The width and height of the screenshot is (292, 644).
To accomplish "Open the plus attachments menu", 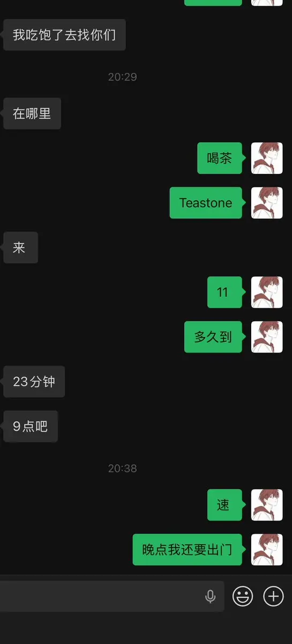I will [x=273, y=596].
